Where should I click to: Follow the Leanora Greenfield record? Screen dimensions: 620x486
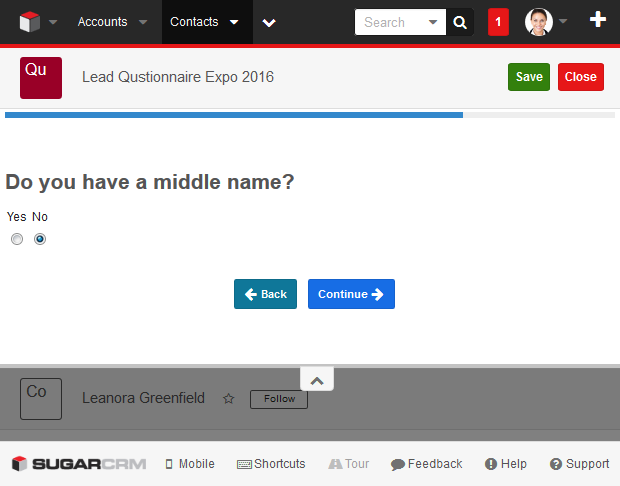point(279,399)
